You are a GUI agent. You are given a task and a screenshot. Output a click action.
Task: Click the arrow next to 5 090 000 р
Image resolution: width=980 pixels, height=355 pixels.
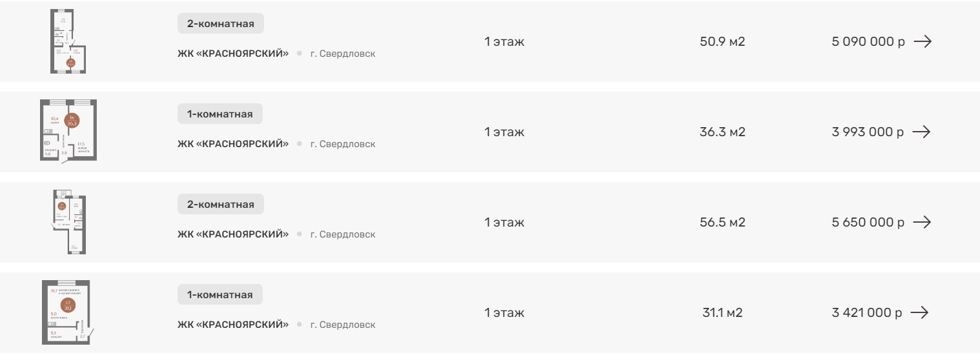point(922,41)
